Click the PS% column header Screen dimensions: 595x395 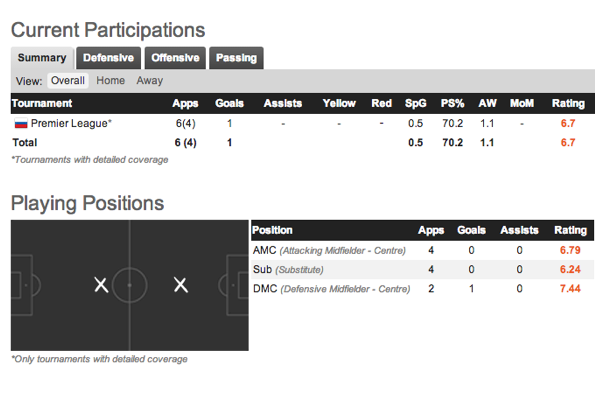point(452,103)
